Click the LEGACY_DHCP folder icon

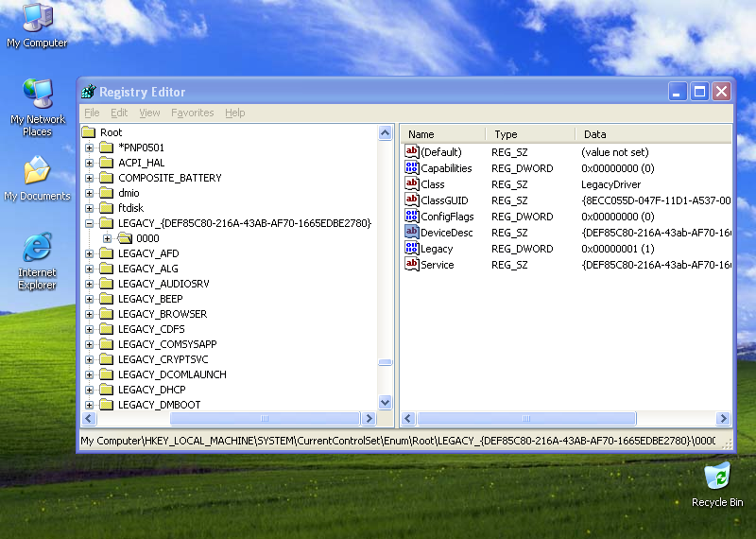tap(106, 390)
